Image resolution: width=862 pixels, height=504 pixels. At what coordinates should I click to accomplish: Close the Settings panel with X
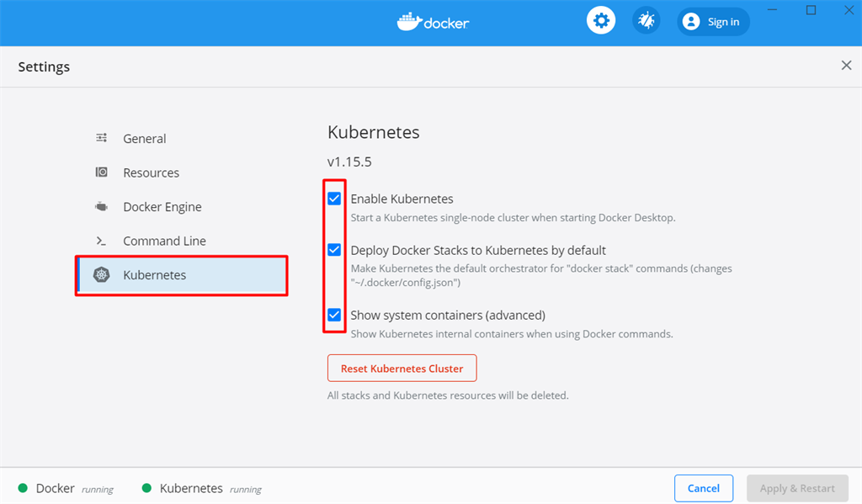846,66
